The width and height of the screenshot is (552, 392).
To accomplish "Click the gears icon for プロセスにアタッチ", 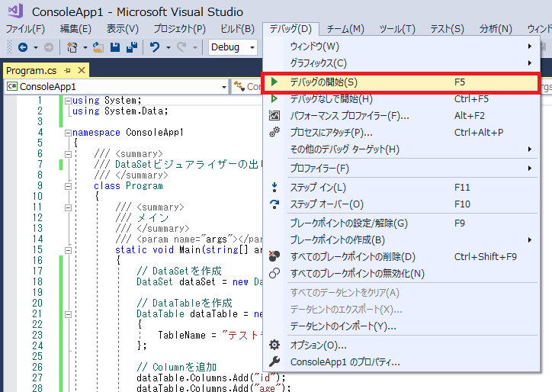I will tap(274, 132).
